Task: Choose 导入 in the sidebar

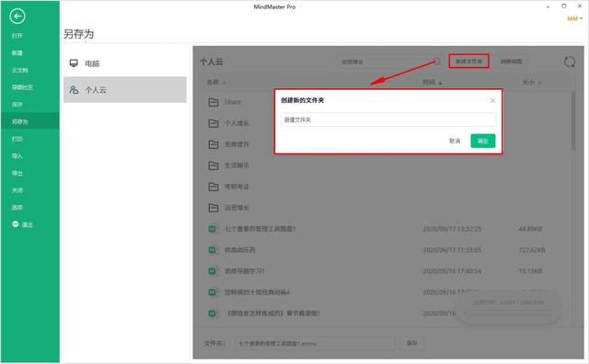Action: pos(17,155)
